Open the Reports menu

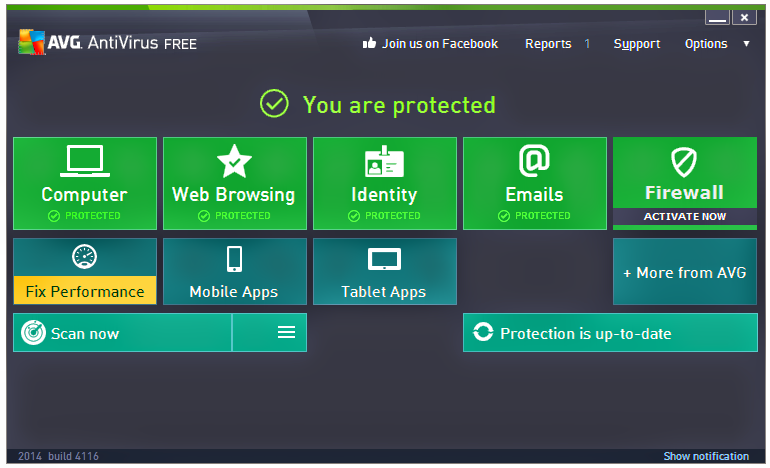[549, 44]
